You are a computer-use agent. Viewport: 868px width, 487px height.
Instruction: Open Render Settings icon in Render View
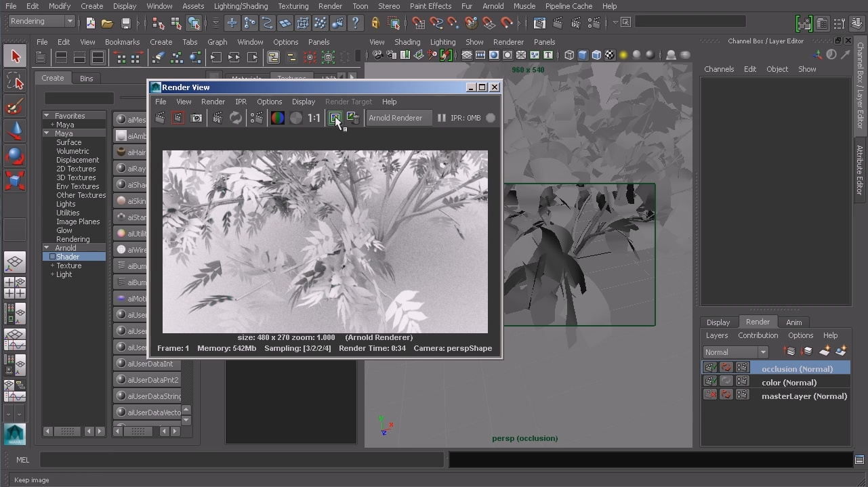coord(257,118)
